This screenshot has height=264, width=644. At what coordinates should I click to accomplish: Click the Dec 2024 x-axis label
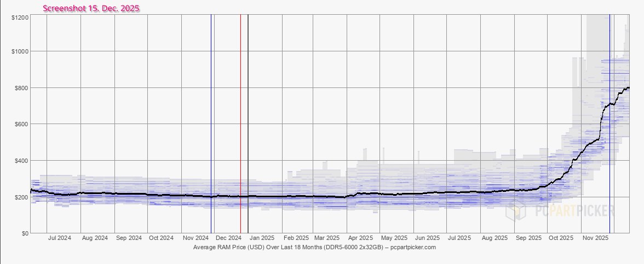(x=228, y=238)
